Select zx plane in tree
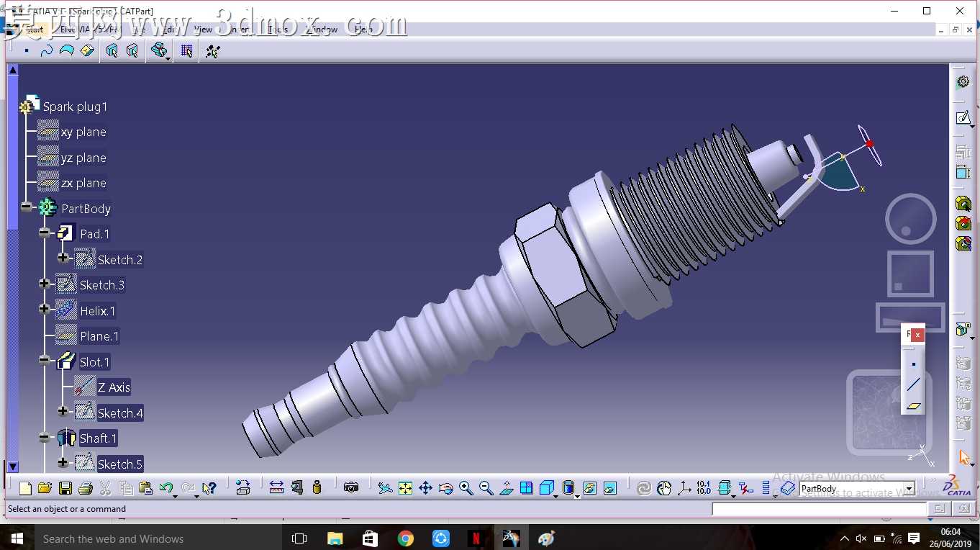 [x=83, y=184]
